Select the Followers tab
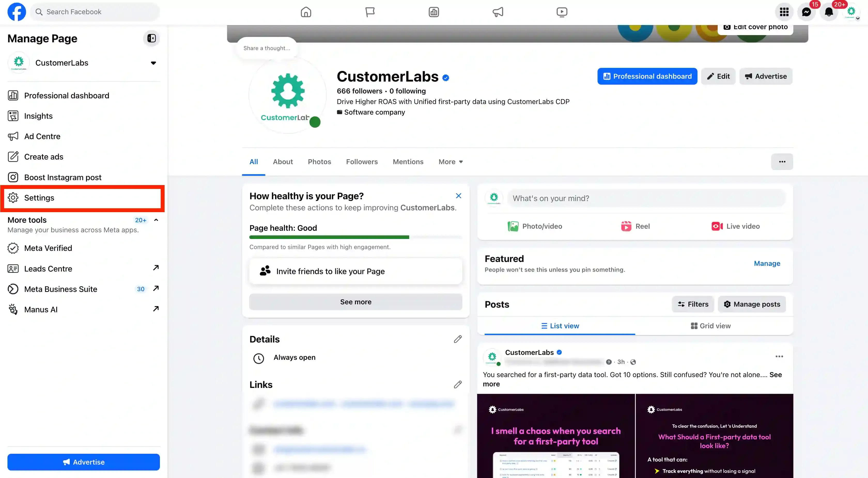Viewport: 868px width, 478px height. tap(362, 162)
